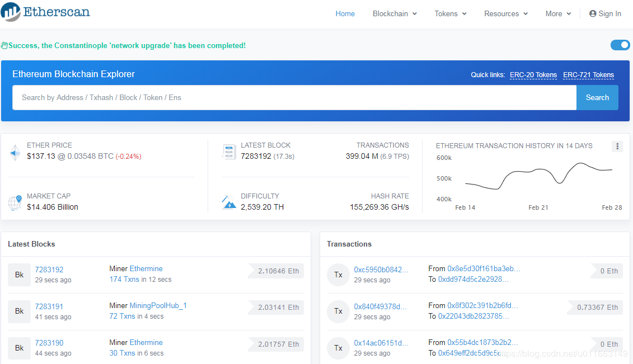The image size is (633, 364).
Task: Click the Bk badge for block 7283190
Action: point(20,348)
